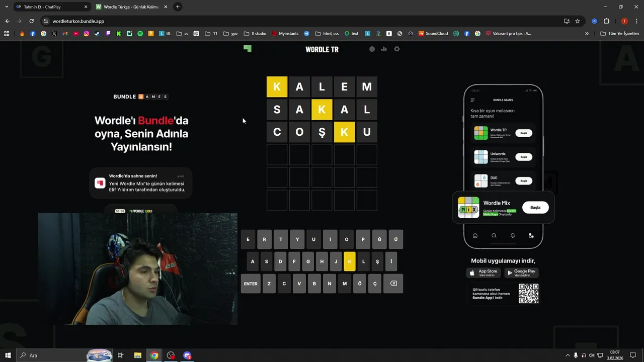Tap the home icon in phone bottom bar

tap(475, 235)
